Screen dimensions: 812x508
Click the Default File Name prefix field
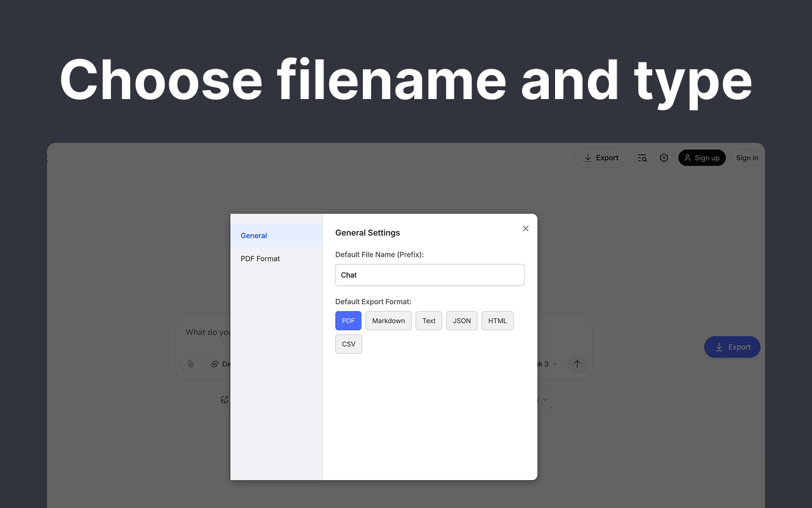pos(429,275)
